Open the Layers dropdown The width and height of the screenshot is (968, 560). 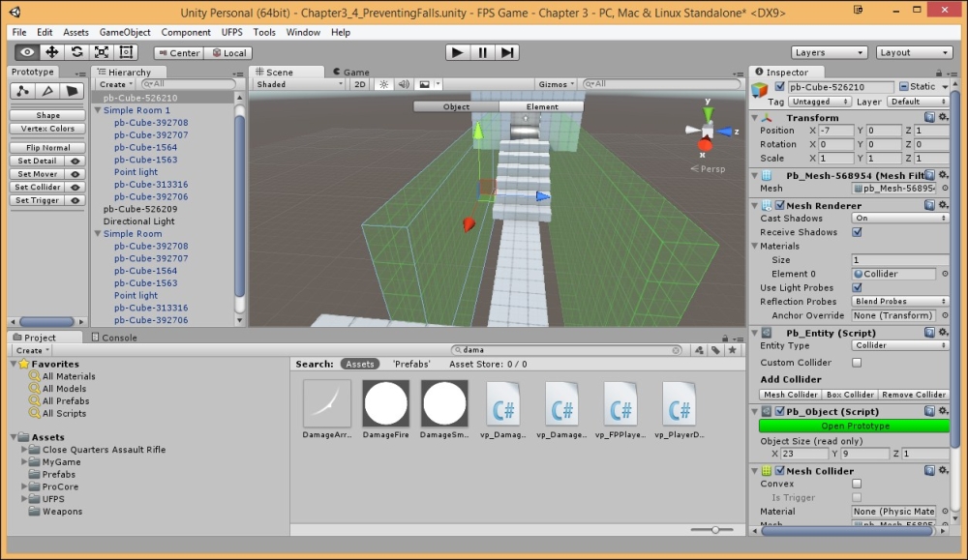coord(830,52)
